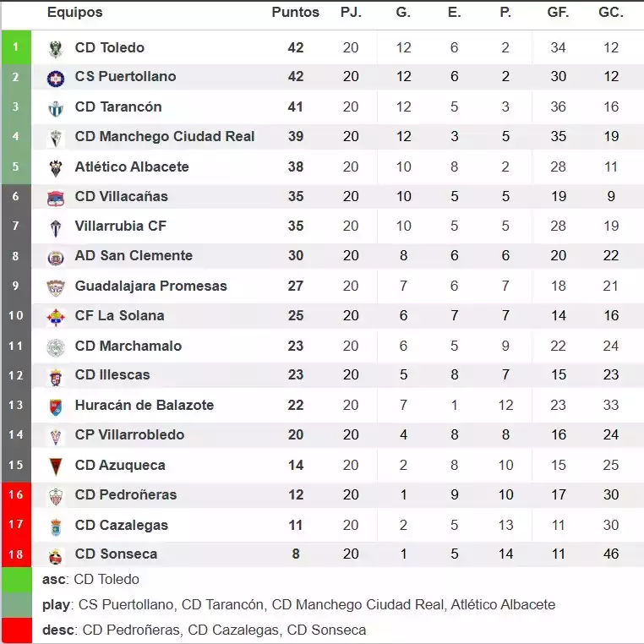The height and width of the screenshot is (644, 644).
Task: Click the CS Puertollano team badge
Action: tap(56, 78)
